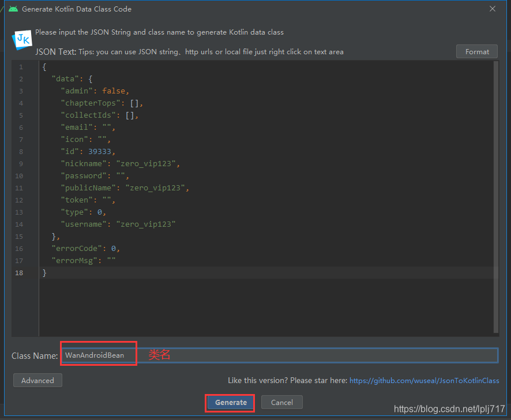Viewport: 511px width, 420px height.
Task: Click the Format button
Action: pos(476,51)
